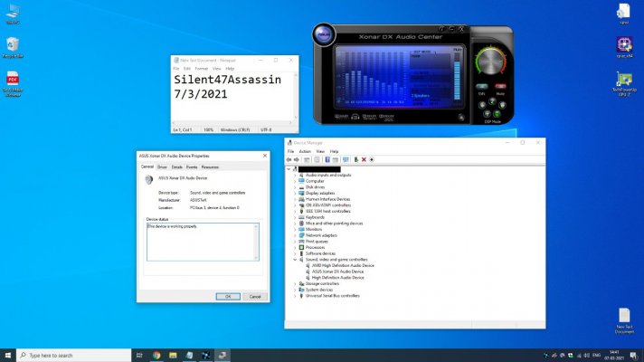Click the blue Help icon in Device Manager toolbar
The height and width of the screenshot is (362, 644).
click(327, 159)
